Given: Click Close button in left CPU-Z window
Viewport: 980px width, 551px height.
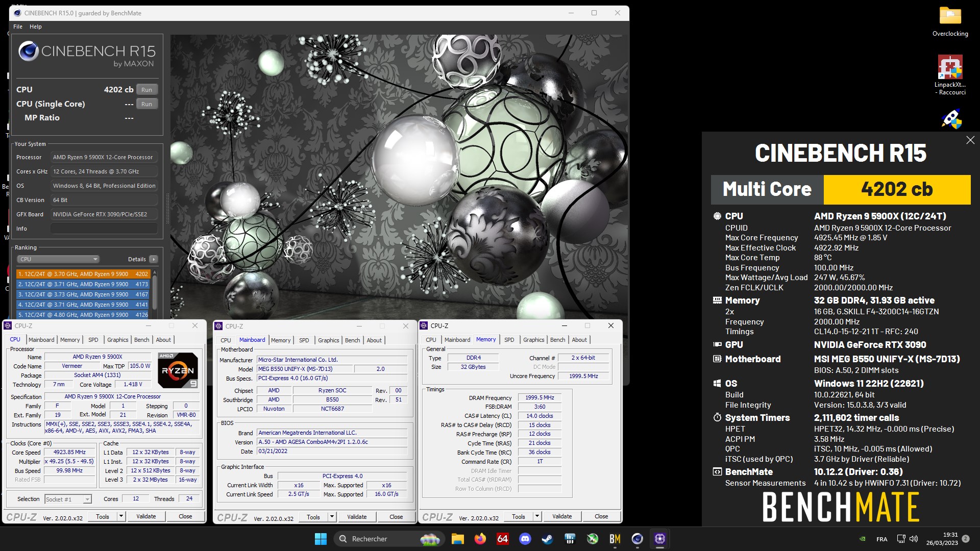Looking at the screenshot, I should coord(185,516).
